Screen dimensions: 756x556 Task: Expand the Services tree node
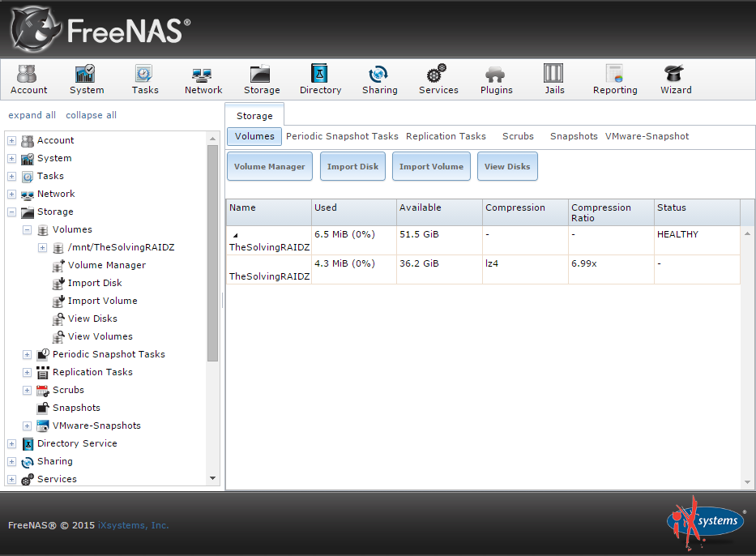(x=11, y=480)
